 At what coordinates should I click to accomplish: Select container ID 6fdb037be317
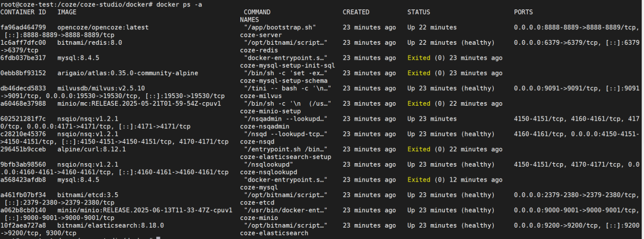[23, 58]
